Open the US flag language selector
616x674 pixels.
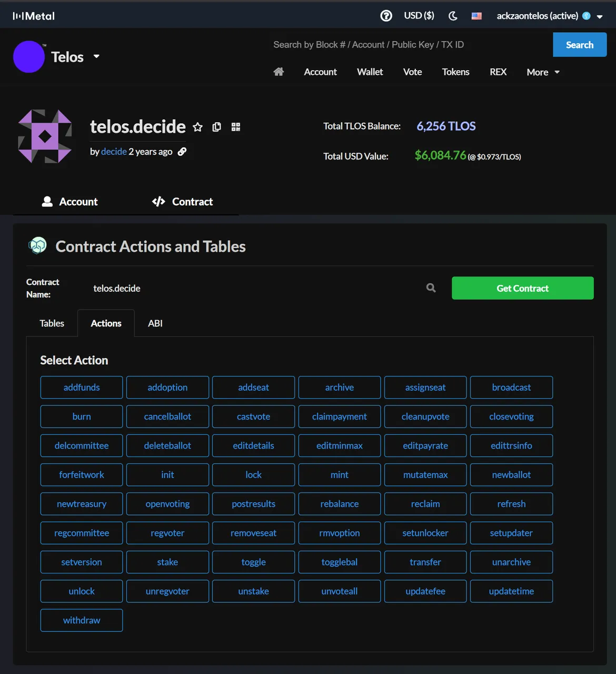476,16
